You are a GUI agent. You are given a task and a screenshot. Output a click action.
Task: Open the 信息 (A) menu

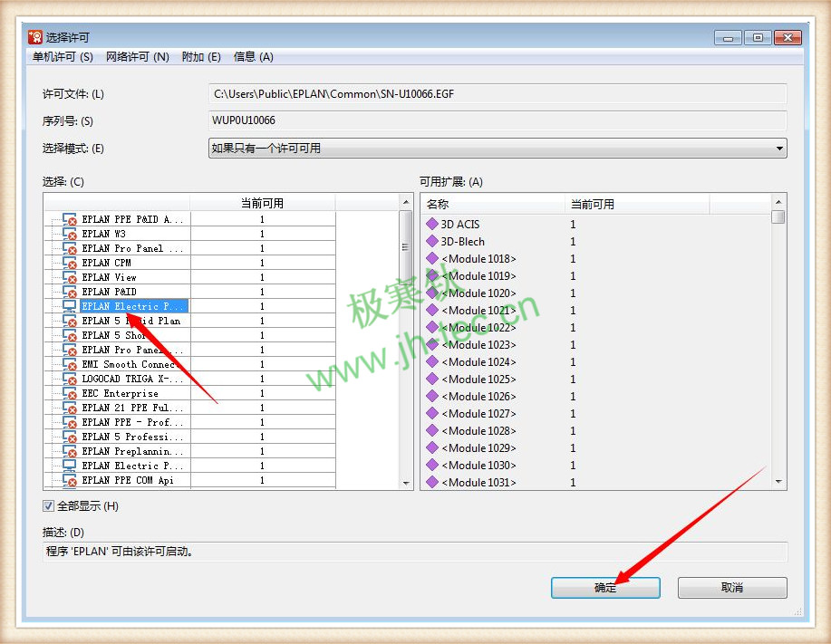[x=254, y=57]
